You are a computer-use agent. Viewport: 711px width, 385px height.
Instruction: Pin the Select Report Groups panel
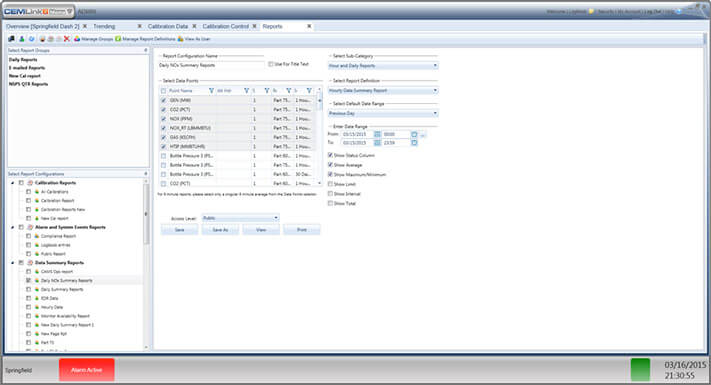(x=146, y=50)
